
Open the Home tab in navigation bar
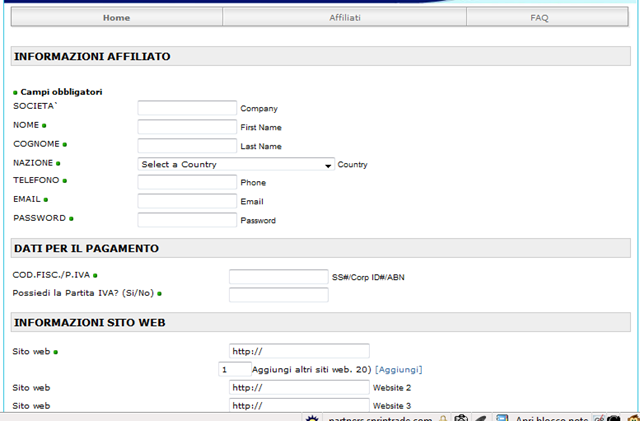117,18
